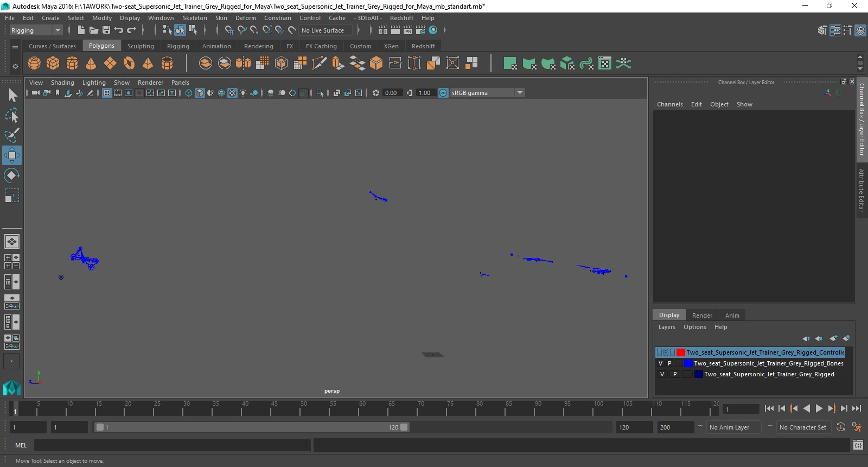Activate the Paint Selection tool
Viewport: 868px width, 467px height.
coord(12,135)
